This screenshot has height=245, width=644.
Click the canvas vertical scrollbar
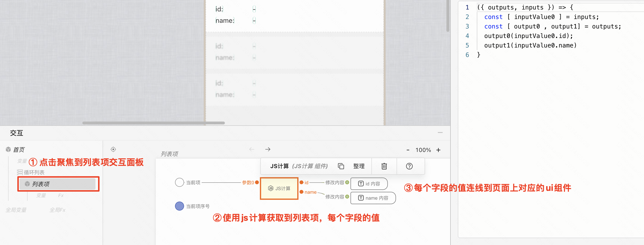pyautogui.click(x=448, y=15)
